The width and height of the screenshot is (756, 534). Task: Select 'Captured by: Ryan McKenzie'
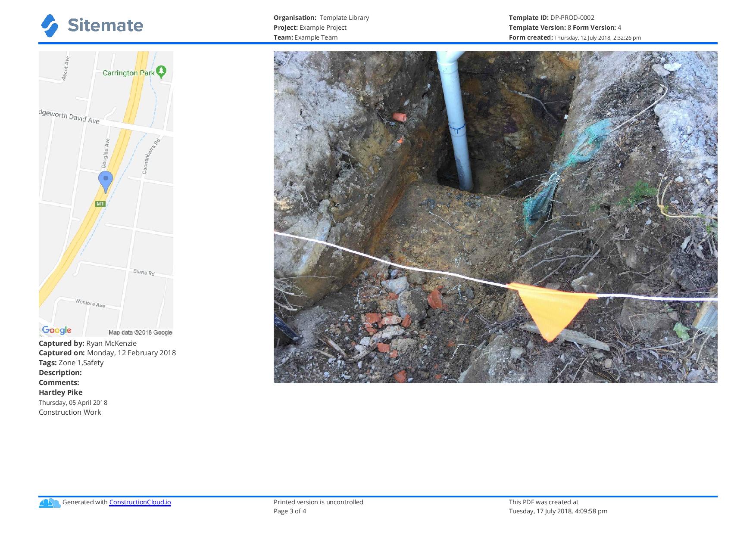tap(87, 343)
